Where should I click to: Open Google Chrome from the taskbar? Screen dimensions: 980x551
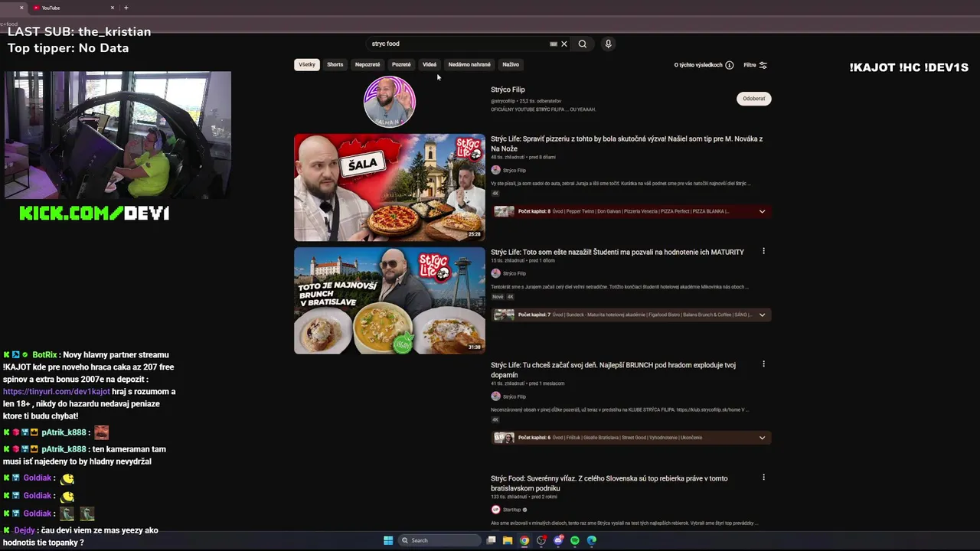tap(524, 540)
